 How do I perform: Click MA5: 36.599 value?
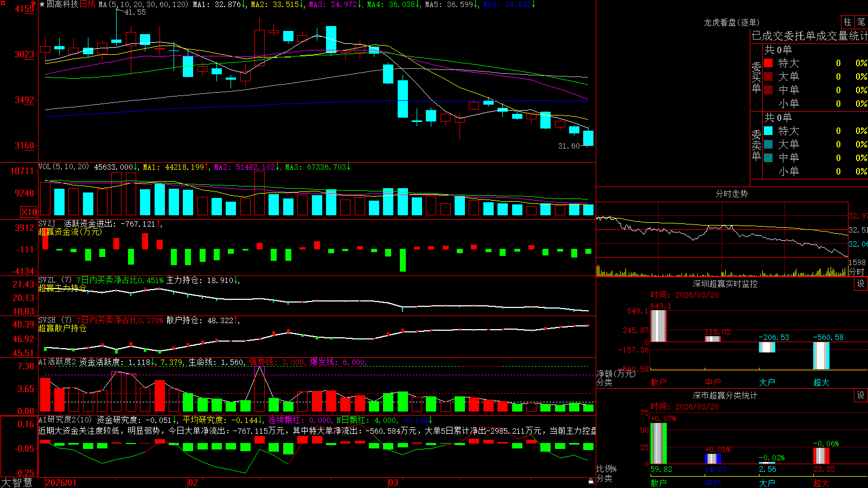coord(449,4)
